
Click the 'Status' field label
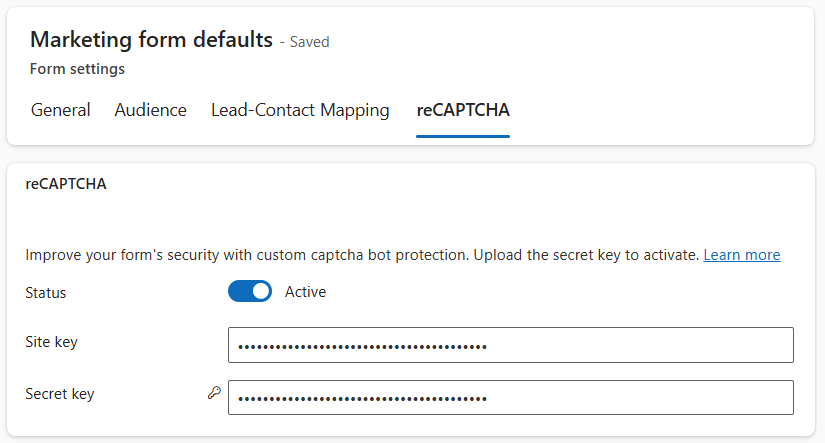(46, 293)
